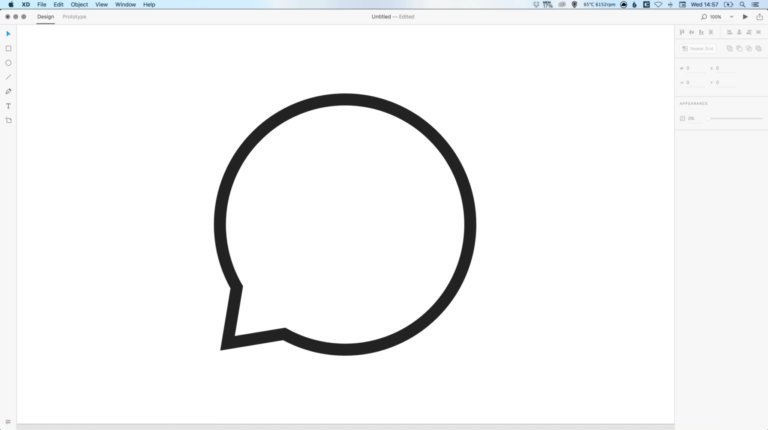Click the opacity slider in Appearance
This screenshot has height=430, width=768.
(x=736, y=118)
